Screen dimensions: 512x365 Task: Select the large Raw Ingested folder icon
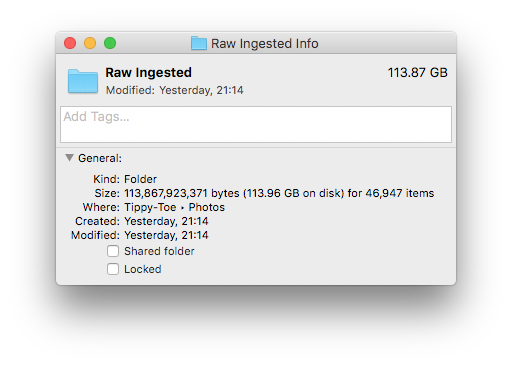pyautogui.click(x=83, y=81)
